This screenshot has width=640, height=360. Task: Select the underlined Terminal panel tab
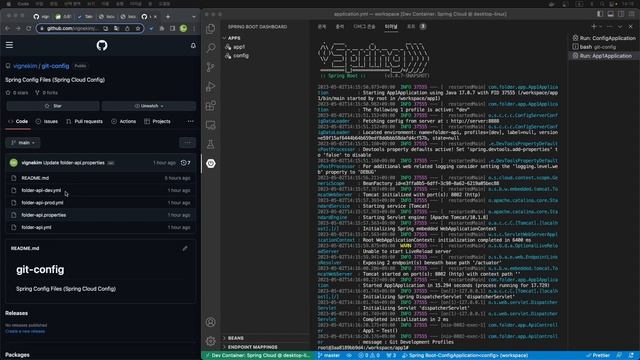pos(391,27)
